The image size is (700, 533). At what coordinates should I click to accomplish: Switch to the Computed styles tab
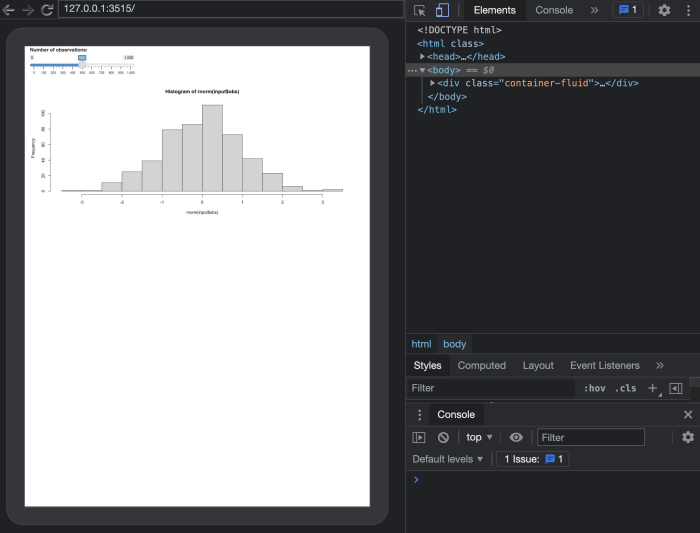coord(481,365)
